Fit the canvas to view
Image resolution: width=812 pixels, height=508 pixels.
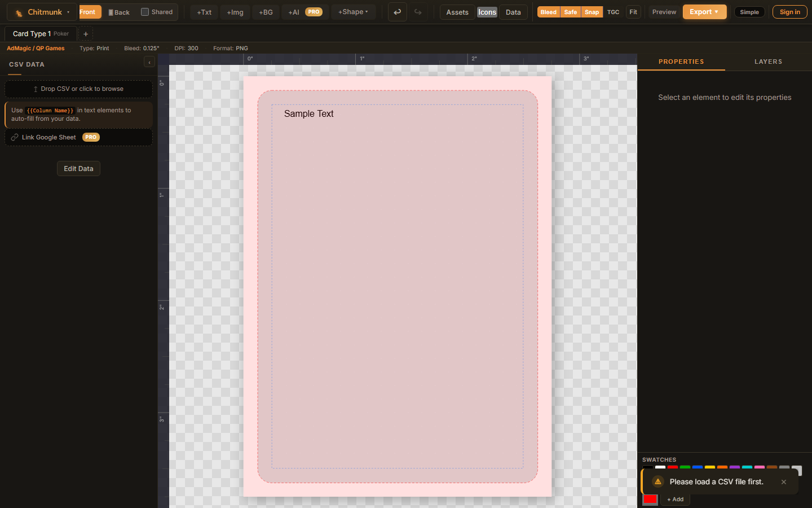click(x=633, y=12)
